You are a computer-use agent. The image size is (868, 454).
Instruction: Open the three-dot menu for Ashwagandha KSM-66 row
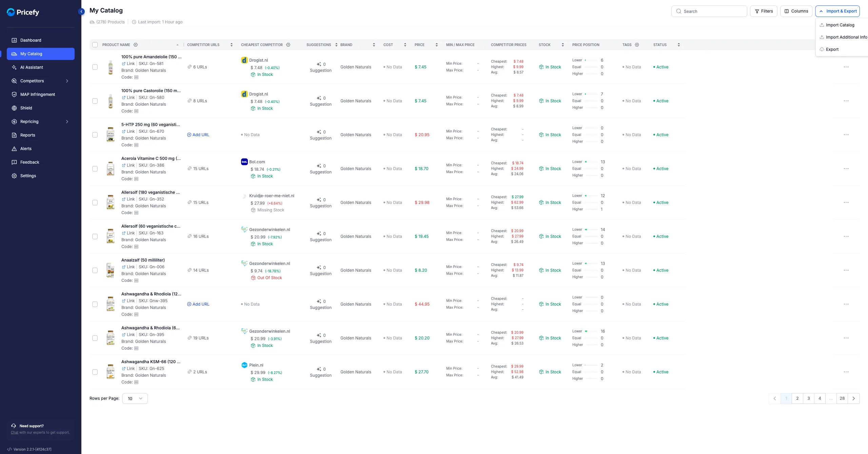pos(846,372)
